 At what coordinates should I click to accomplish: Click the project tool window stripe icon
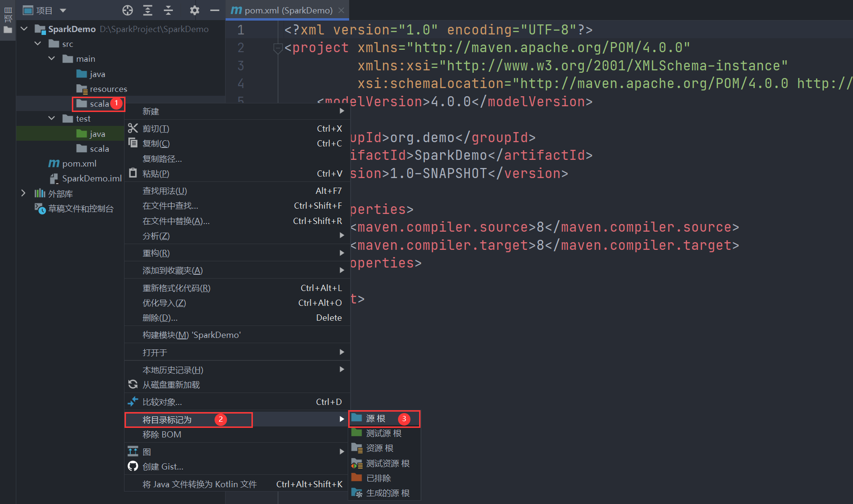pos(8,20)
